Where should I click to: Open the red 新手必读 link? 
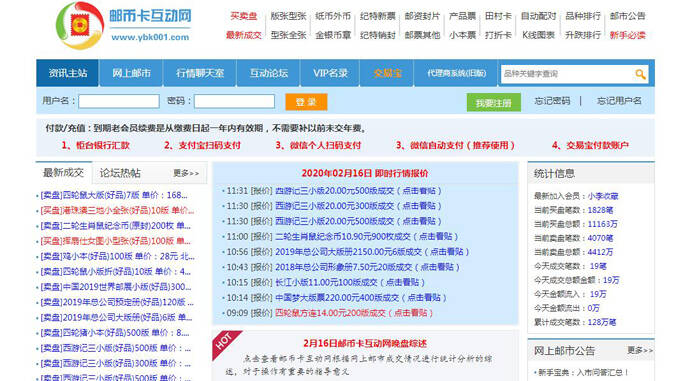627,35
